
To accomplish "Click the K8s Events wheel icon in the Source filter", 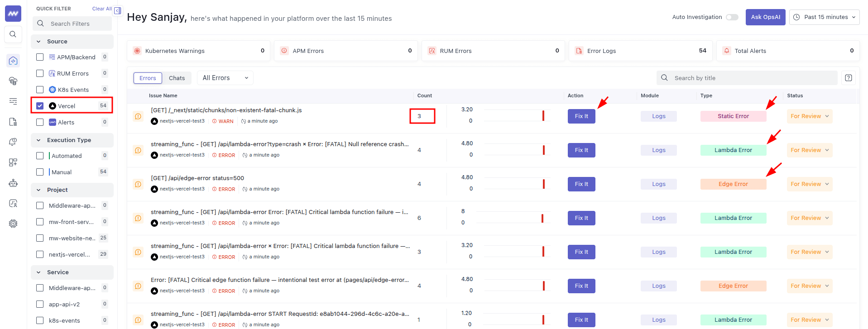I will coord(53,90).
